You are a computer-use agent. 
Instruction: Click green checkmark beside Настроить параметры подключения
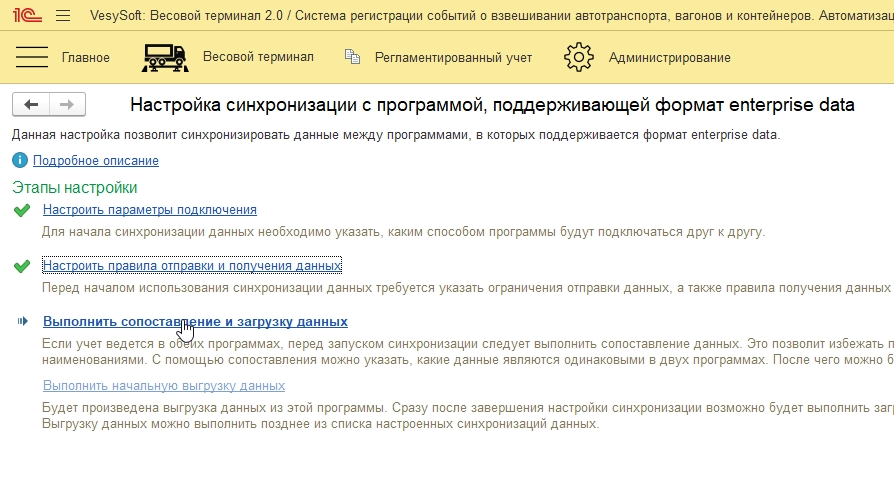coord(22,210)
